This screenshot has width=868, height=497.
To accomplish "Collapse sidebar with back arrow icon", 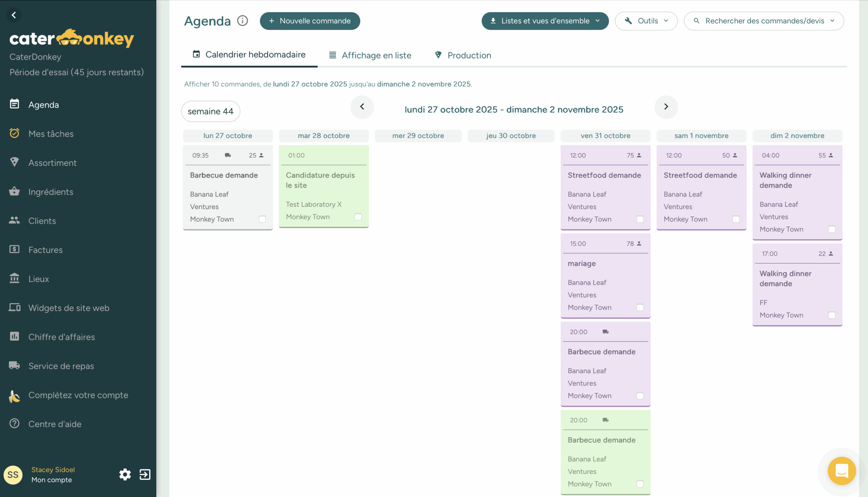I will pyautogui.click(x=14, y=15).
